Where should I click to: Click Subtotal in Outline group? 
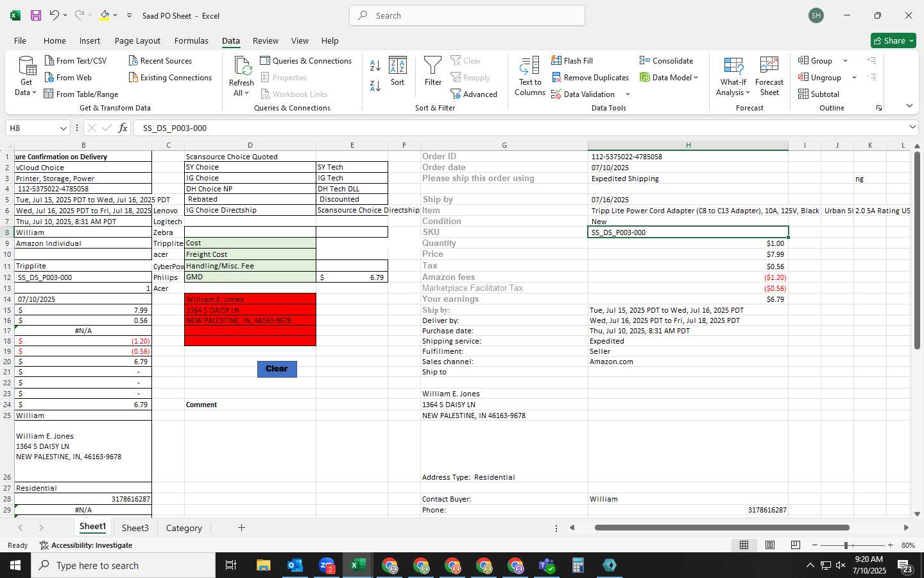coord(819,94)
